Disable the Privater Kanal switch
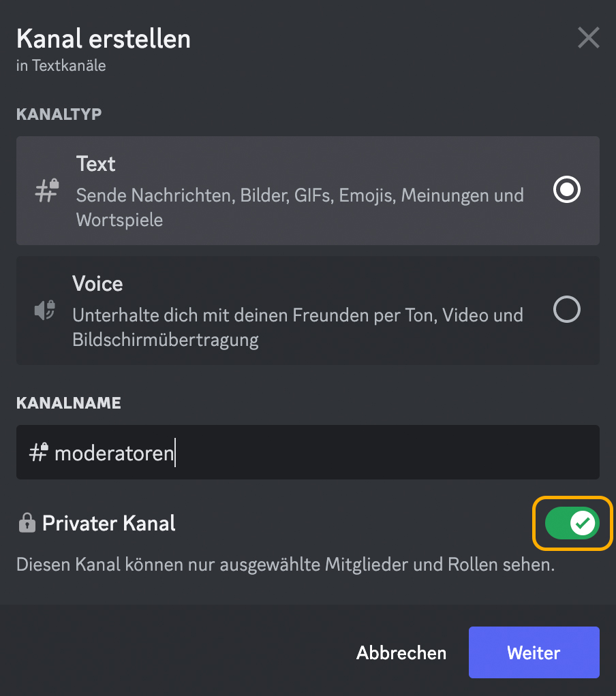616x696 pixels. tap(572, 523)
